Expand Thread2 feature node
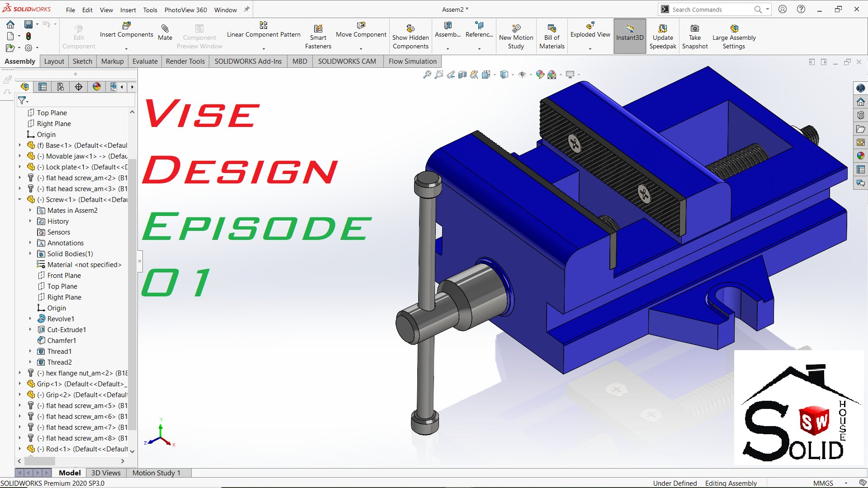The image size is (868, 488). tap(30, 362)
